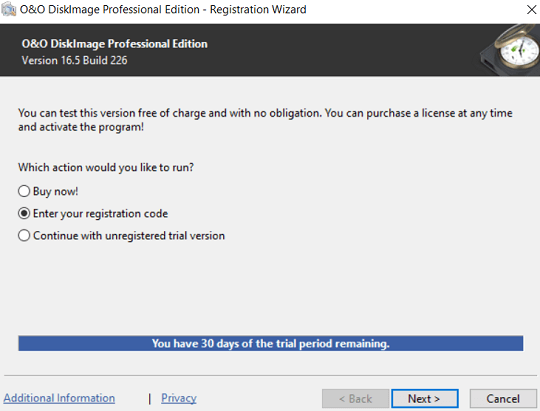540x411 pixels.
Task: Click the greyed-out < Back button
Action: (355, 399)
